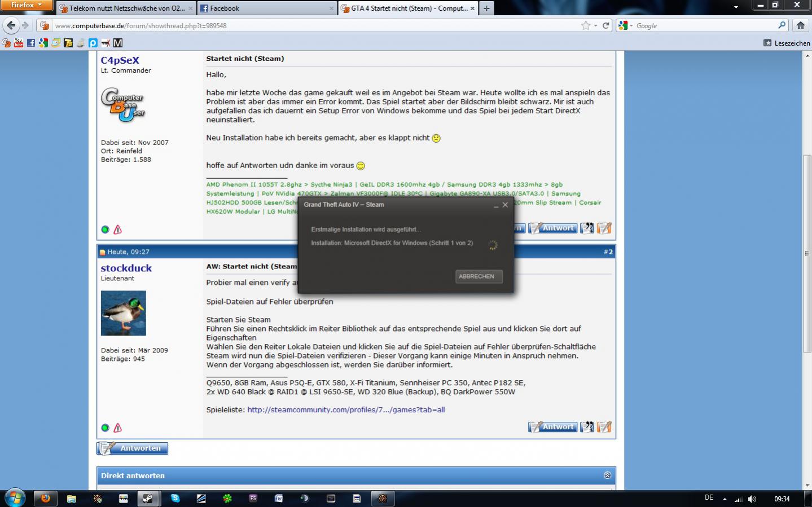Click the DE language indicator in tray
Image resolution: width=812 pixels, height=507 pixels.
[709, 498]
